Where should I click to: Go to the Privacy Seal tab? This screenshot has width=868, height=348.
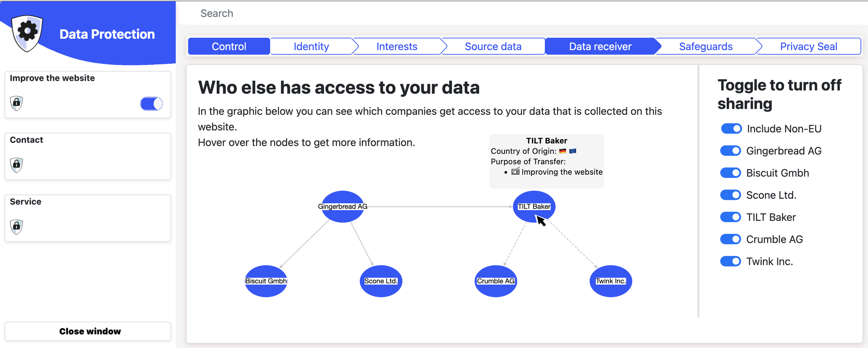[x=808, y=46]
